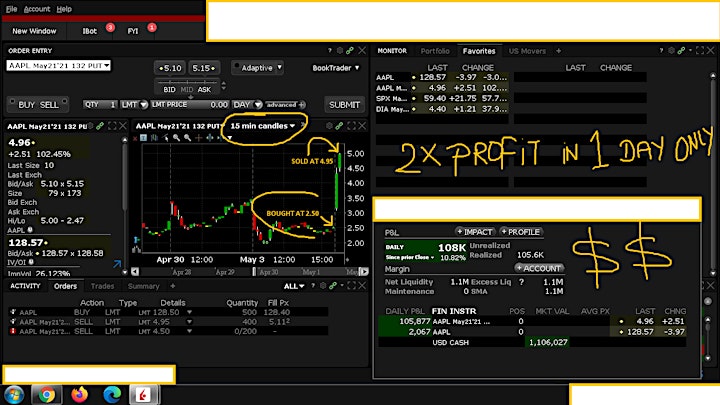Select chart zoom in magnifier
Image resolution: width=720 pixels, height=405 pixels.
click(176, 137)
